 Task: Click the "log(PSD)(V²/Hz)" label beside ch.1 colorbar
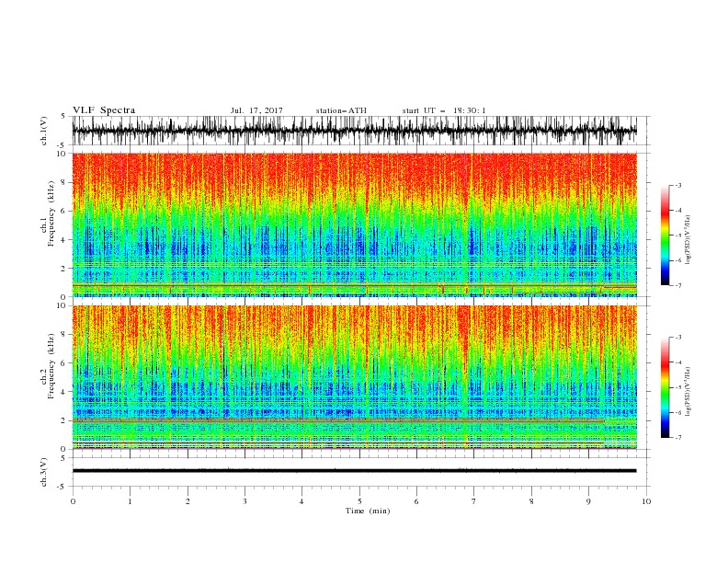coord(688,240)
